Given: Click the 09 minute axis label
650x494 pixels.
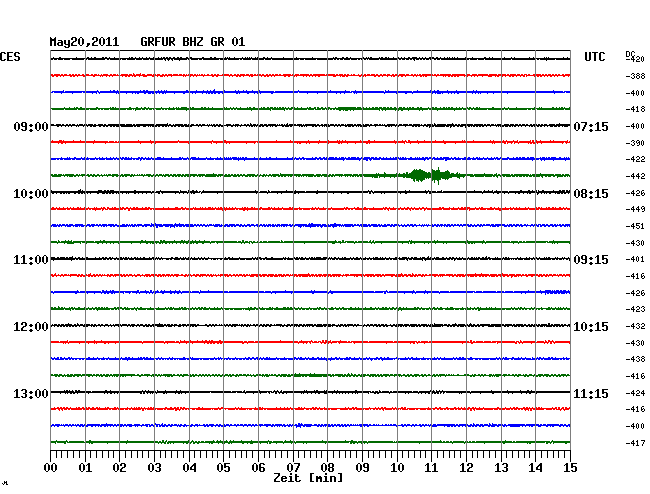Looking at the screenshot, I should coord(362,468).
